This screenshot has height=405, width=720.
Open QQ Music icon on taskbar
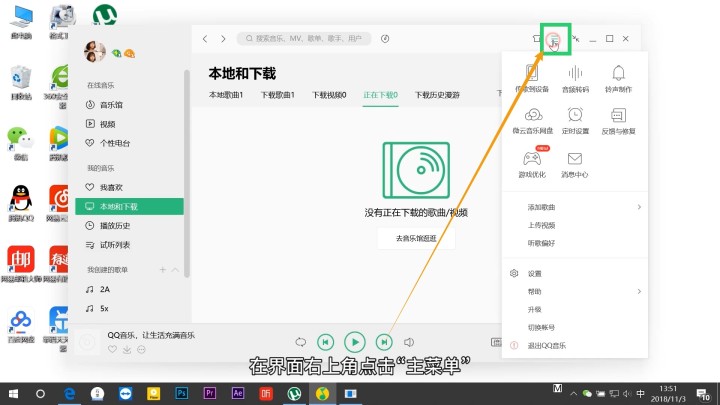322,394
